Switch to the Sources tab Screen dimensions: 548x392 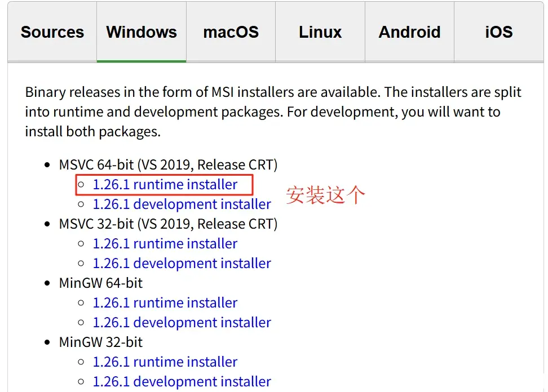pyautogui.click(x=52, y=32)
